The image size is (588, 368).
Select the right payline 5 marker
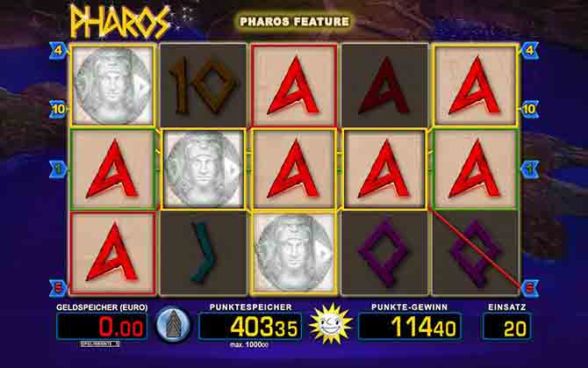coord(529,288)
